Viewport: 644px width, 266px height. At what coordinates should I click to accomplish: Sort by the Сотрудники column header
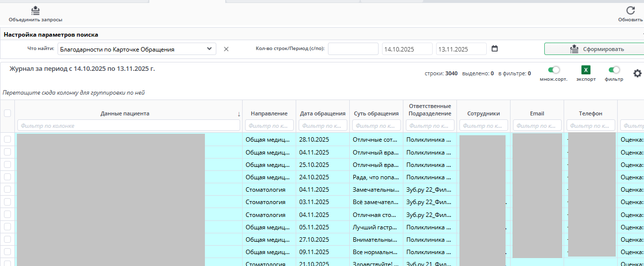pyautogui.click(x=484, y=113)
